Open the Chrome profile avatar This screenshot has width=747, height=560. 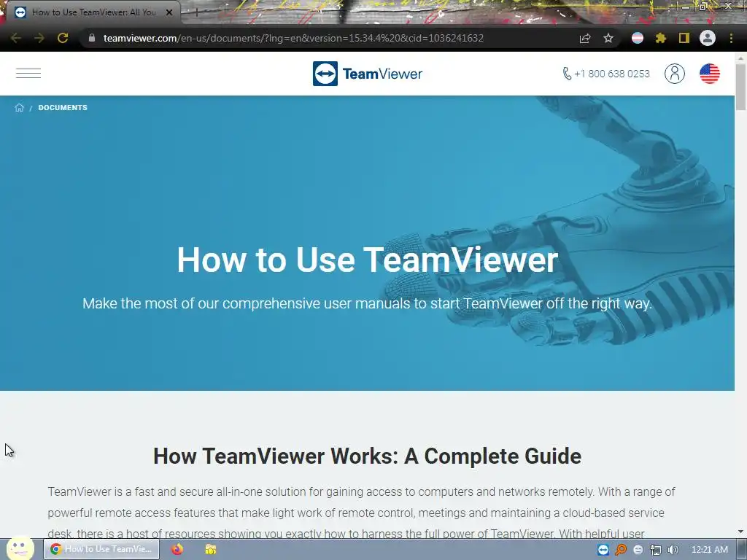coord(708,38)
